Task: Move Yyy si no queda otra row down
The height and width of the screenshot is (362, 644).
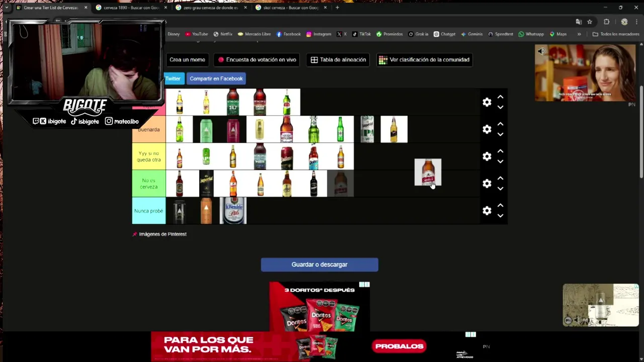Action: (500, 161)
